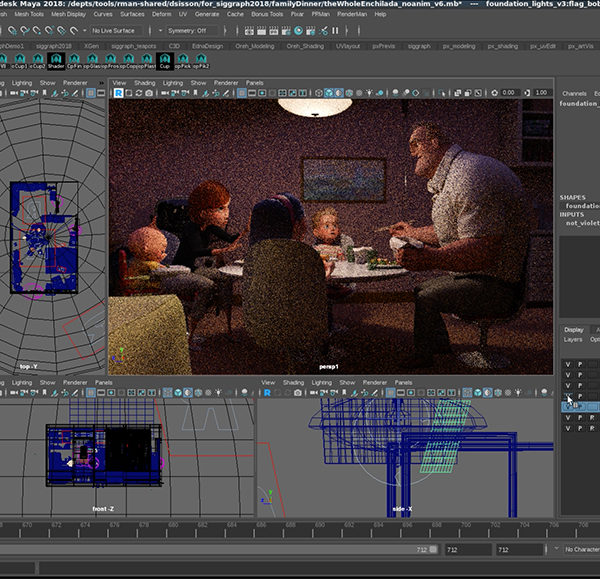Image resolution: width=600 pixels, height=579 pixels.
Task: Click the opPik2 shelf icon
Action: 201,61
